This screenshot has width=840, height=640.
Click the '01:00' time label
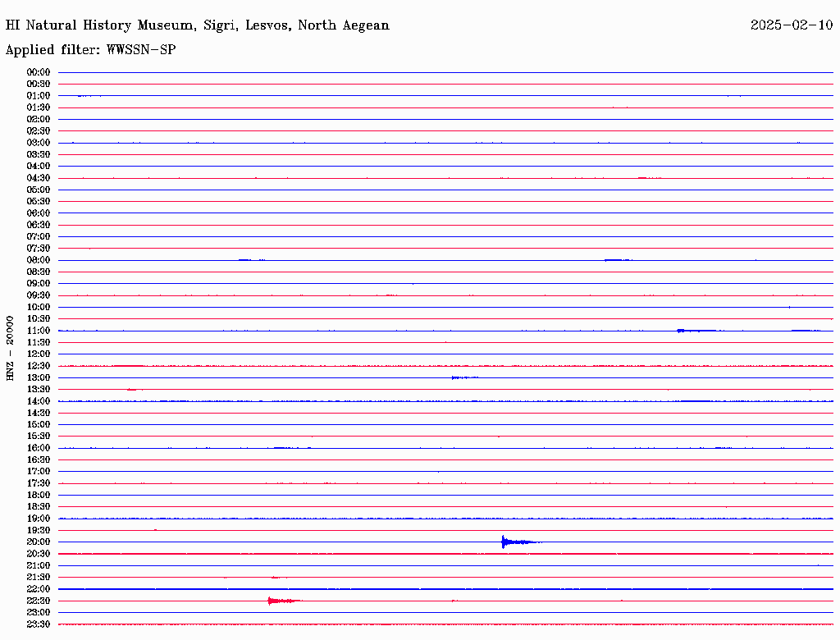point(39,96)
